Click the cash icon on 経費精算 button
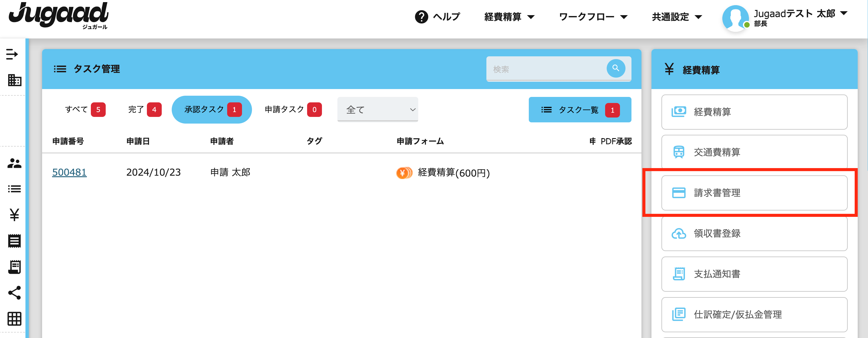Viewport: 868px width, 338px height. pos(679,111)
